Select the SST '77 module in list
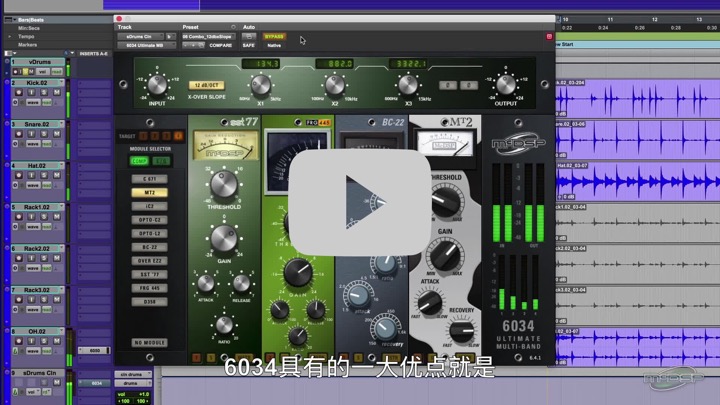The width and height of the screenshot is (720, 405). 150,275
